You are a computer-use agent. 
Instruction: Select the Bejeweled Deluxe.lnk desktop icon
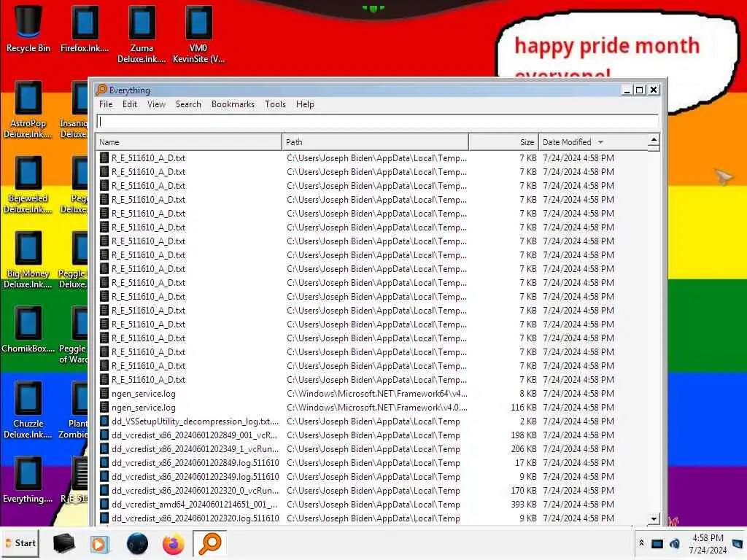coord(28,184)
